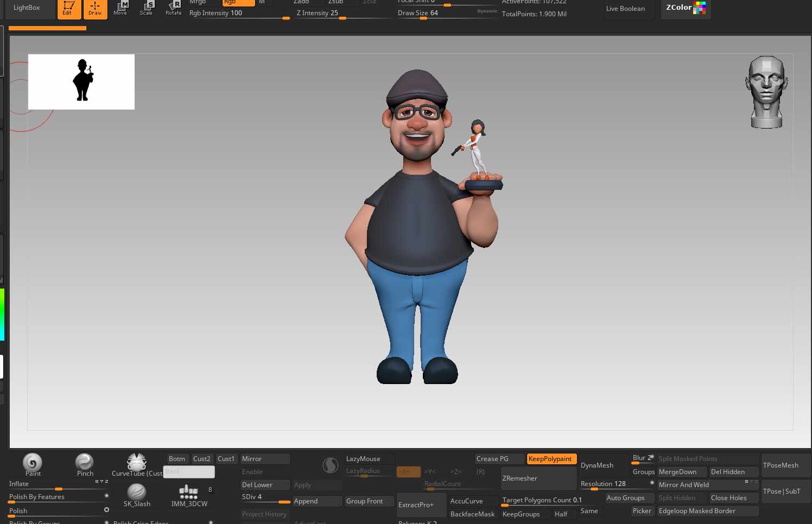Open the ZColor panel

[686, 8]
